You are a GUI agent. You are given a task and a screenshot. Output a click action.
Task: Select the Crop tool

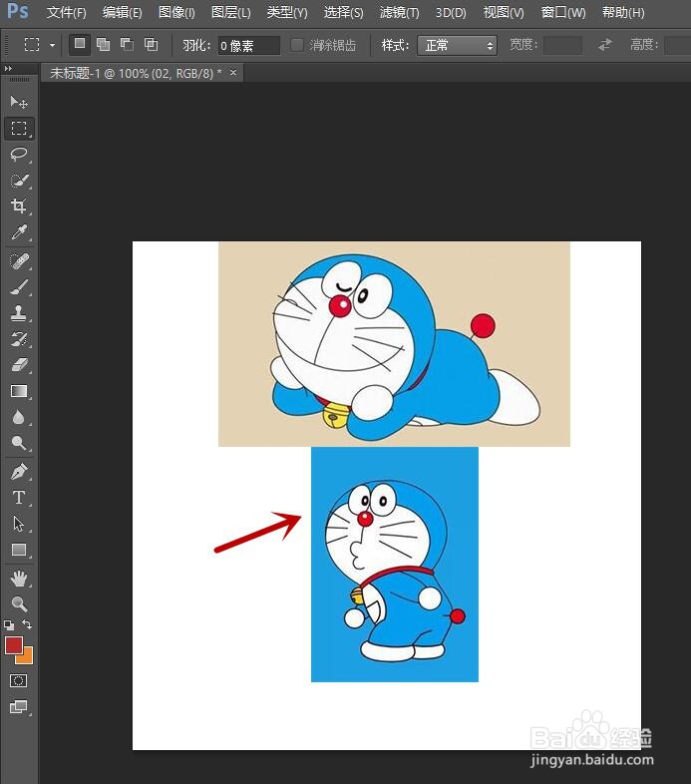pos(19,206)
